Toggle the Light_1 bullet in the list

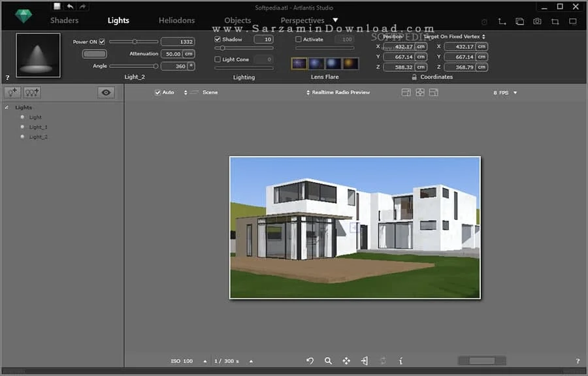[22, 127]
